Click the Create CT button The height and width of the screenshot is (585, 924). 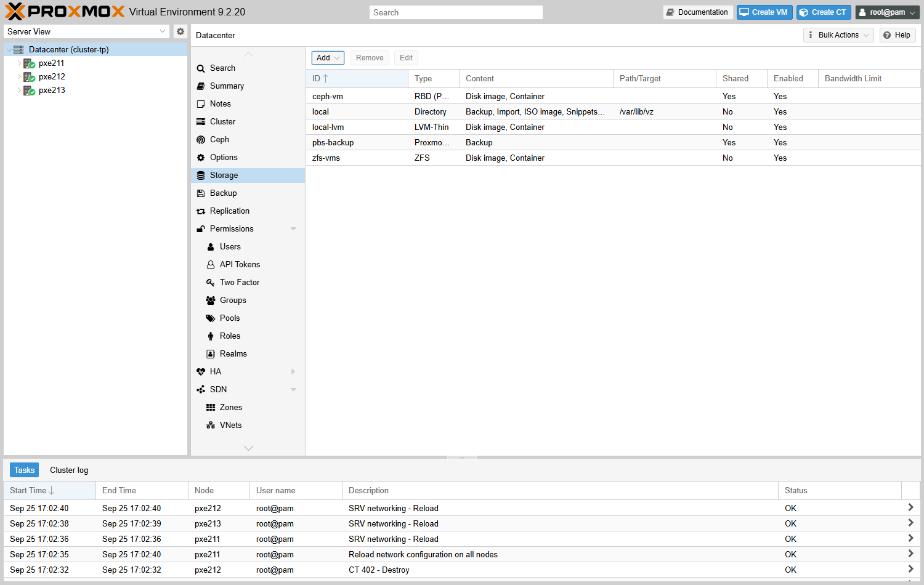[824, 12]
